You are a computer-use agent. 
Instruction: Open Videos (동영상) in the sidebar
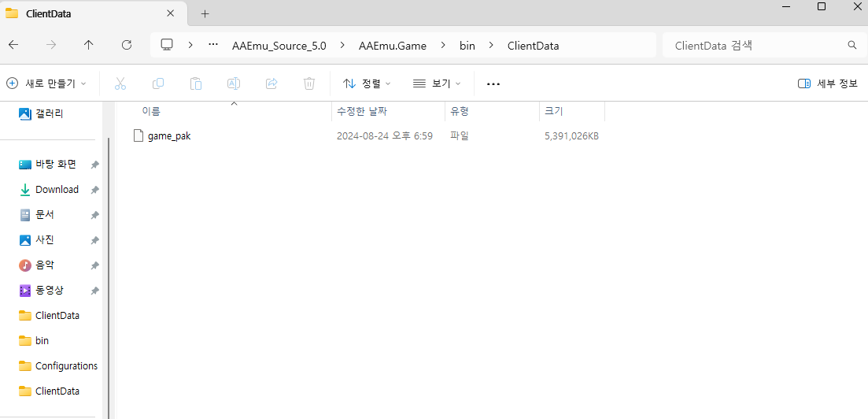tap(41, 291)
